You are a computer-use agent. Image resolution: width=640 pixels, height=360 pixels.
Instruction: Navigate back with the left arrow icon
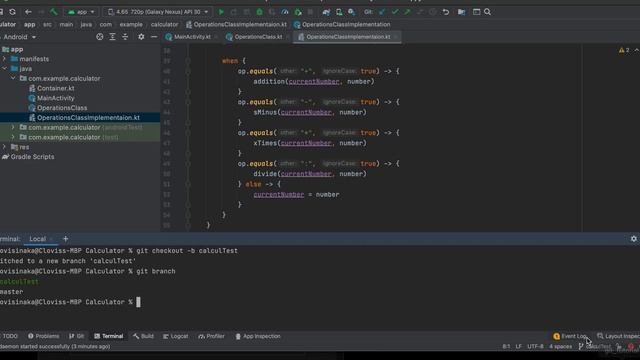(x=28, y=12)
